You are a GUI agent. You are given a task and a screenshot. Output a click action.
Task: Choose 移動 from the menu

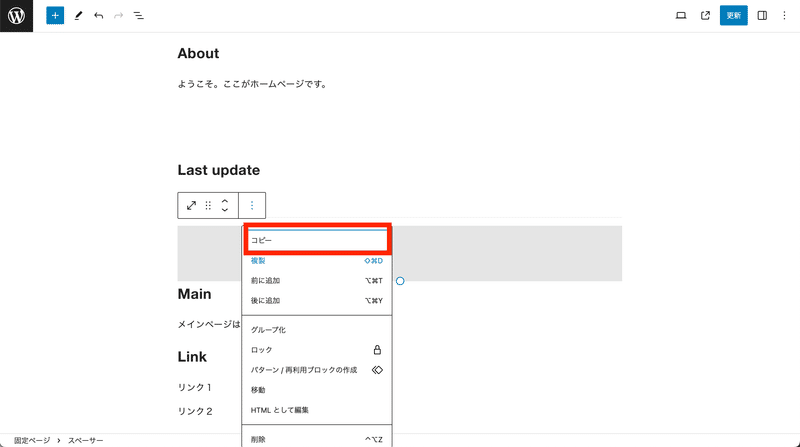point(317,390)
